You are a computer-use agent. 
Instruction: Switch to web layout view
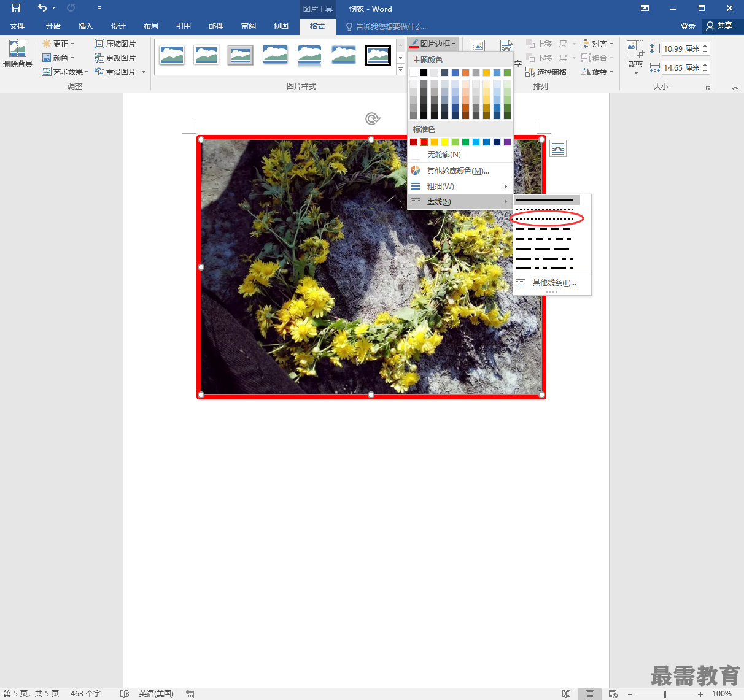[x=613, y=694]
